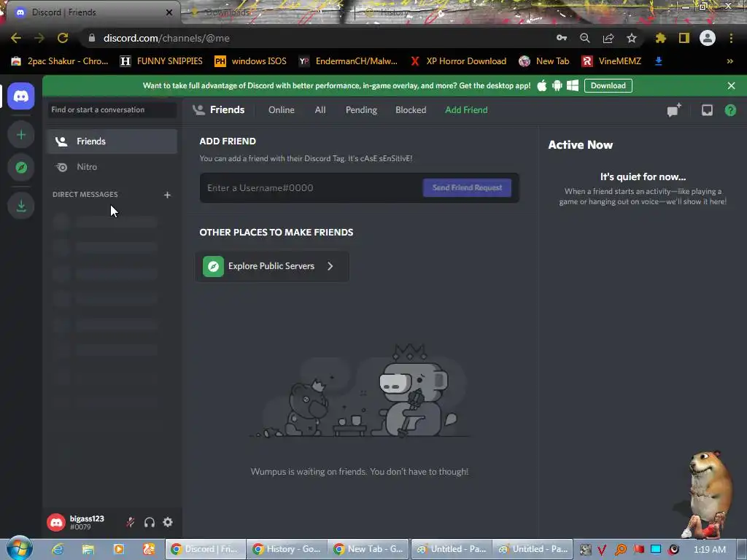Open the New Tab bookmark
Image resolution: width=747 pixels, height=560 pixels.
pyautogui.click(x=544, y=61)
